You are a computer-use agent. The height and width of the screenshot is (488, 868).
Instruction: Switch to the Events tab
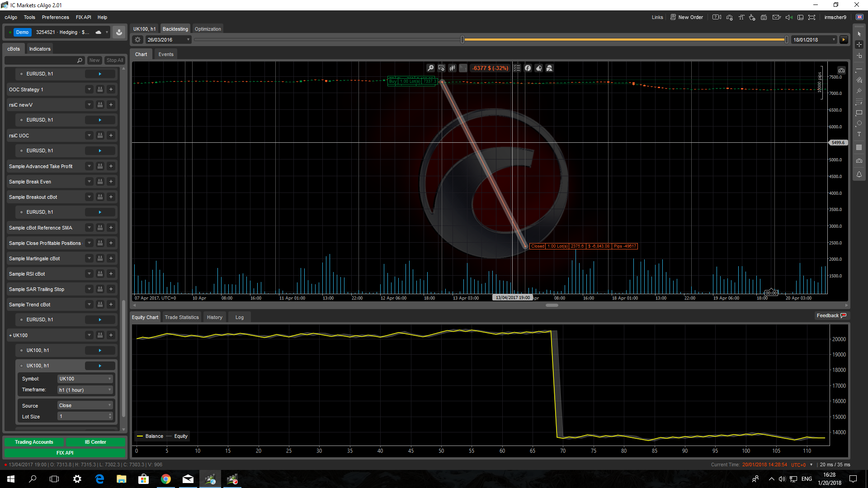click(166, 54)
